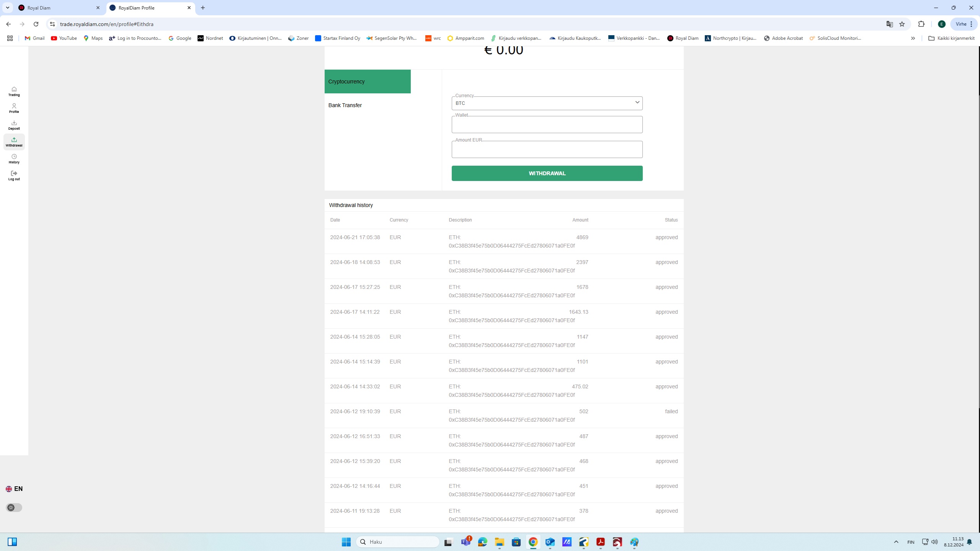This screenshot has width=980, height=551.
Task: Select the Withdrawal sidebar icon
Action: [x=14, y=142]
